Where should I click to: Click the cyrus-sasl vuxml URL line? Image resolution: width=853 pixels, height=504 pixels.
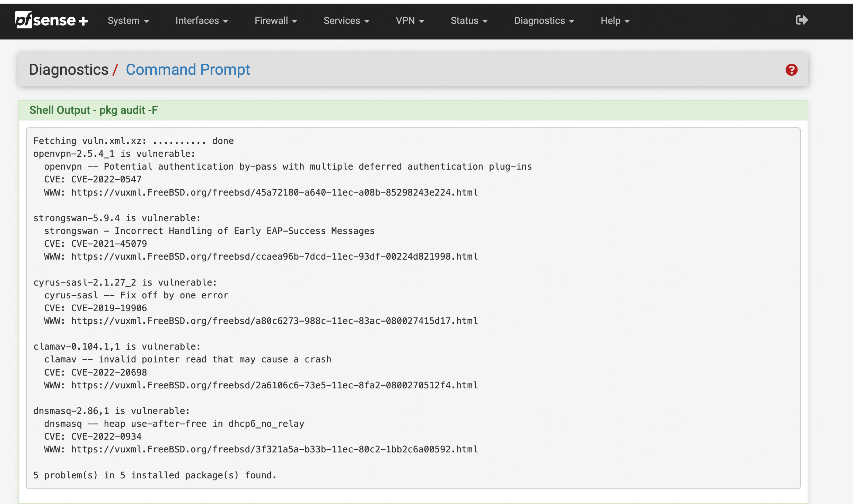click(x=274, y=321)
